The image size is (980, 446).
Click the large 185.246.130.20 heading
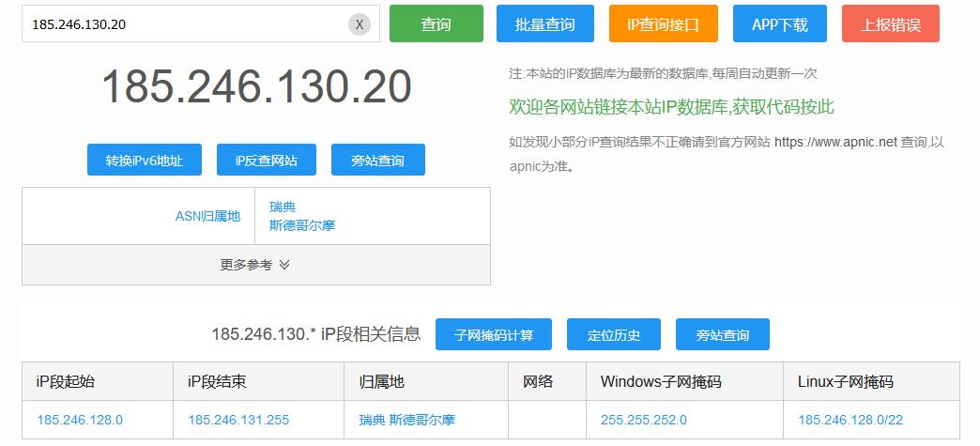(x=256, y=86)
